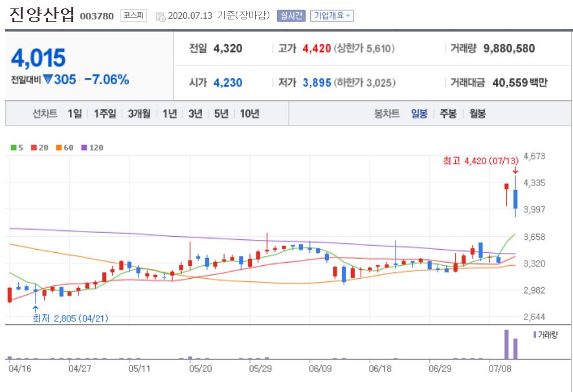Click the purple 거래량 legend marker
The height and width of the screenshot is (392, 573).
[x=535, y=334]
